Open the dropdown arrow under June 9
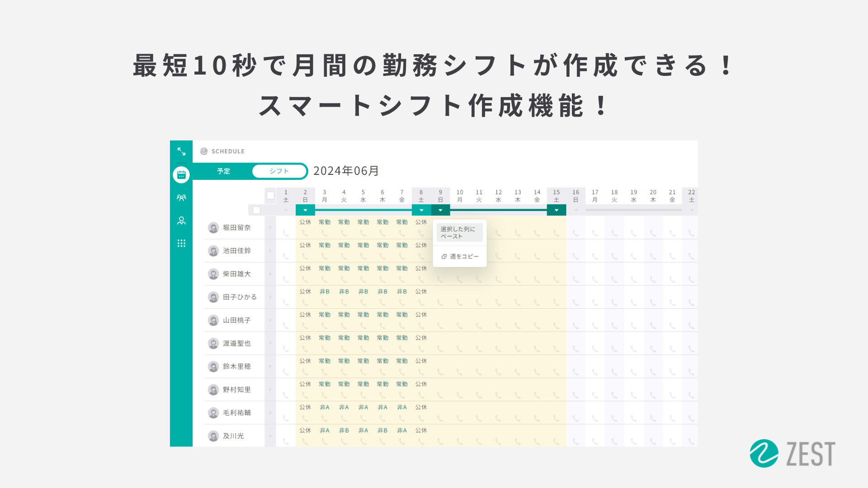Screen dimensions: 868x488 [x=440, y=210]
